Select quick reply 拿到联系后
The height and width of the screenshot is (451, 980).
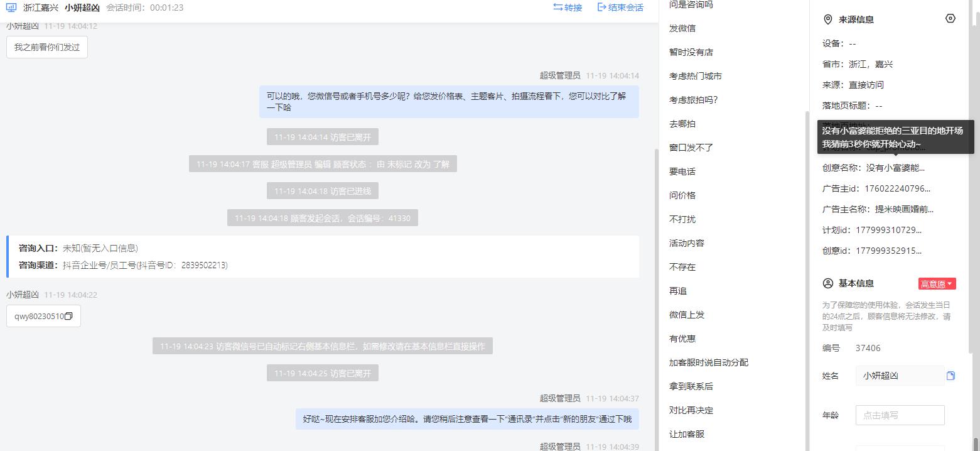tap(691, 386)
